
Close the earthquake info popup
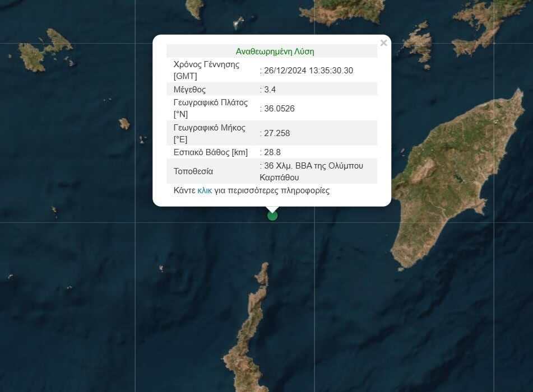click(x=383, y=43)
